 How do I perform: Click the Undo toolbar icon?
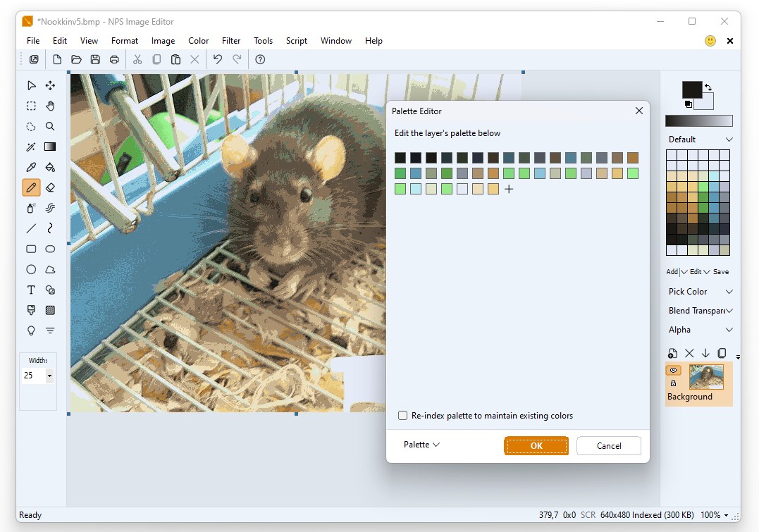pyautogui.click(x=218, y=59)
